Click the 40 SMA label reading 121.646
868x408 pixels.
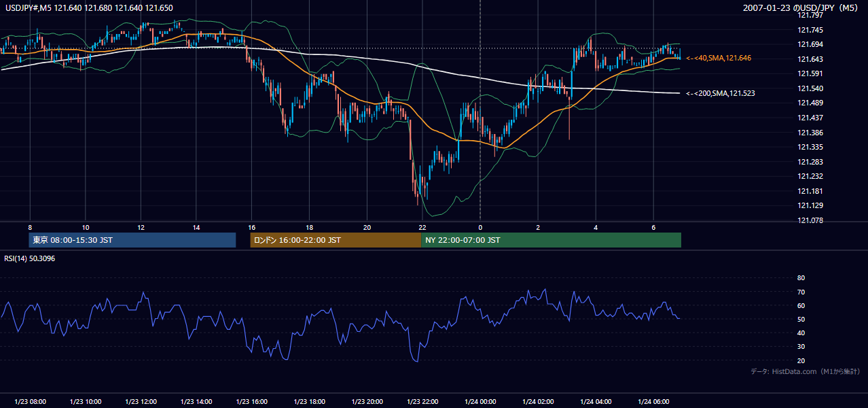click(x=719, y=58)
